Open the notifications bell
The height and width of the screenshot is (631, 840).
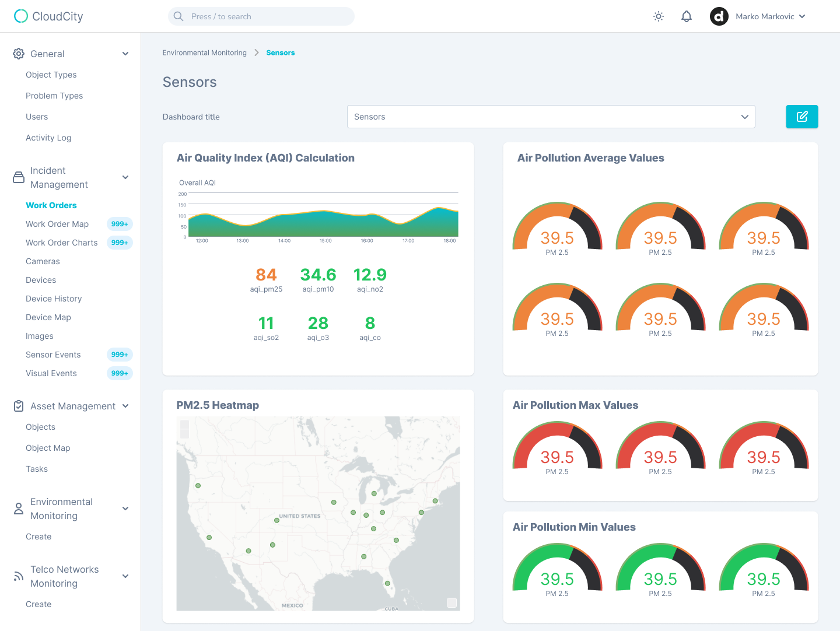point(687,16)
